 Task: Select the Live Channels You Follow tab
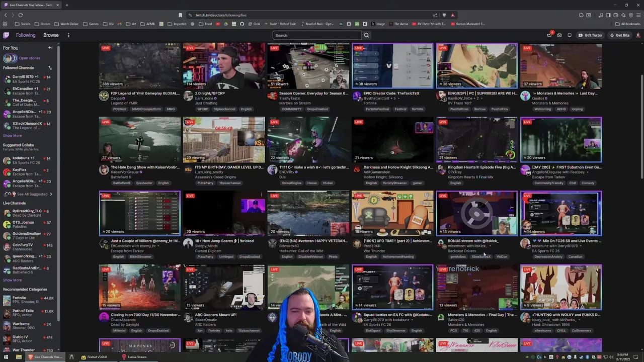[x=31, y=5]
